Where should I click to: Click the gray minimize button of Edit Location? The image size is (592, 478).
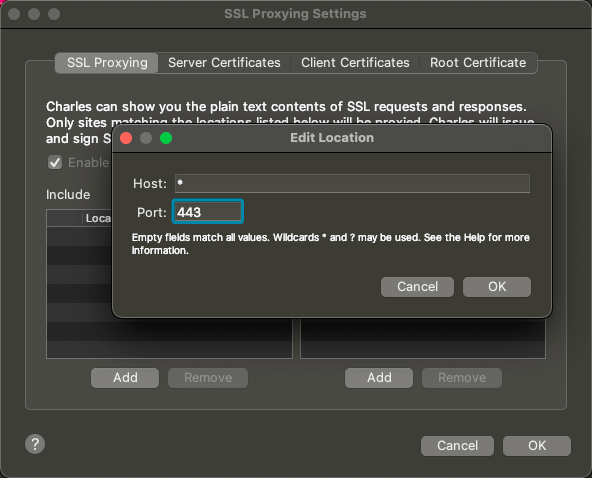pyautogui.click(x=146, y=138)
